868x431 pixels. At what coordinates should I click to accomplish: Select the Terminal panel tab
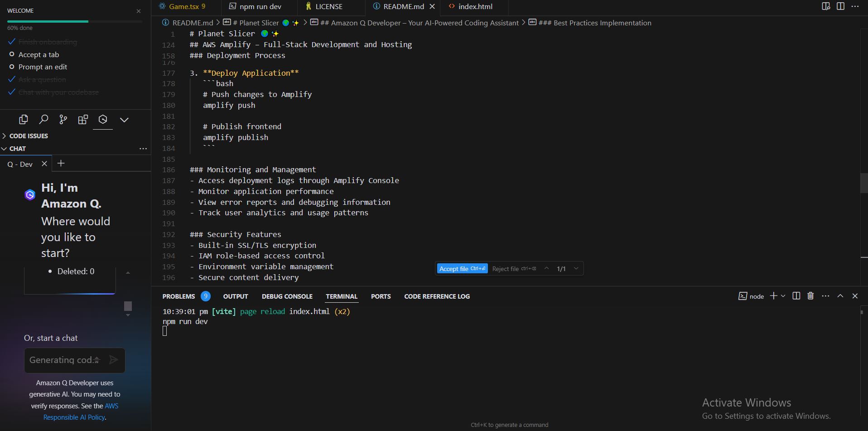342,296
